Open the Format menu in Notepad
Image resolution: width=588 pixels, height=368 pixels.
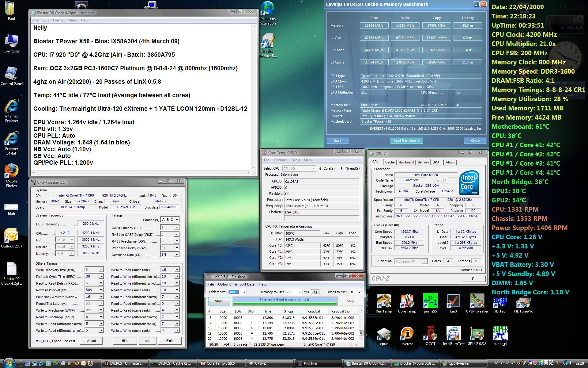[x=58, y=20]
